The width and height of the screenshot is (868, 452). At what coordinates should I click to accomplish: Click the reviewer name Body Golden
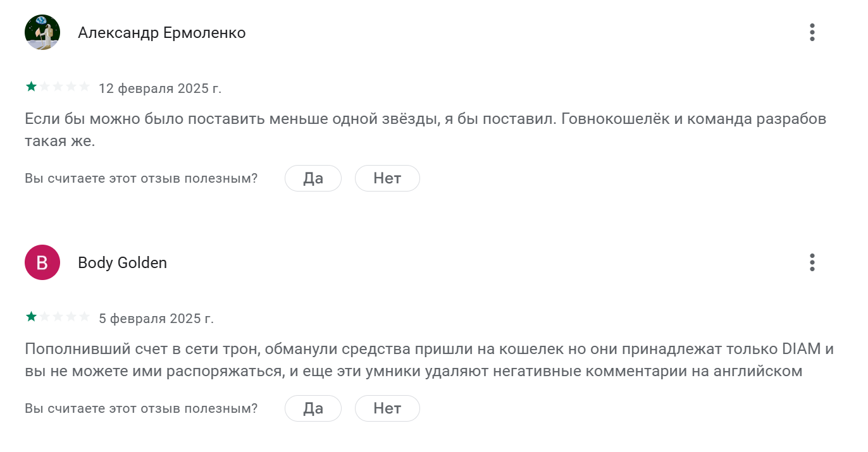pyautogui.click(x=123, y=263)
